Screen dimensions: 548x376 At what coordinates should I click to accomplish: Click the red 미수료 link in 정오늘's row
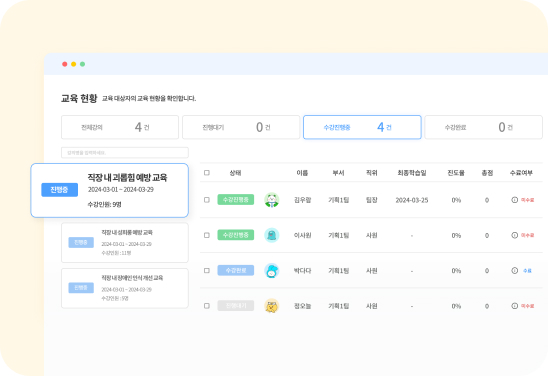coord(527,306)
